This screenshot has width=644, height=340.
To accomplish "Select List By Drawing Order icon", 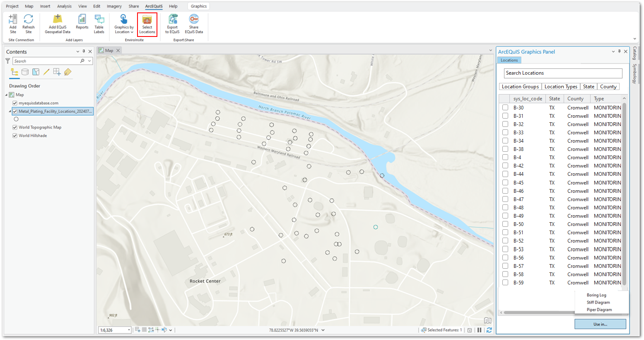I will click(x=14, y=72).
